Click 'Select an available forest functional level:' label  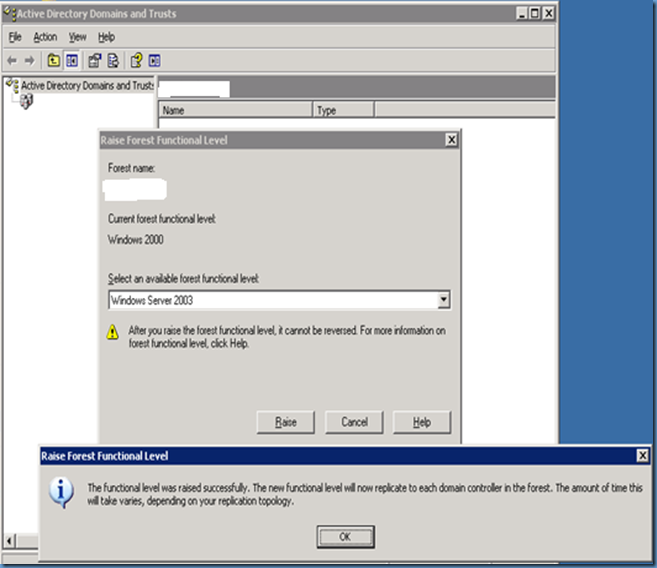click(183, 279)
